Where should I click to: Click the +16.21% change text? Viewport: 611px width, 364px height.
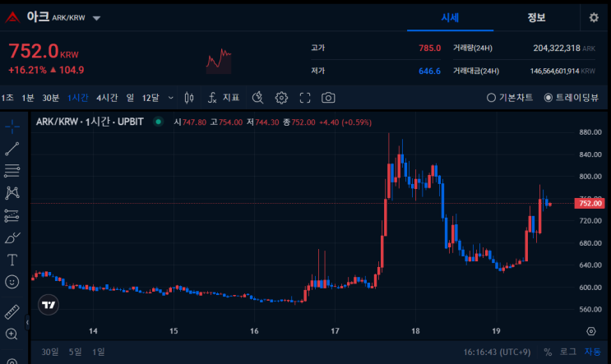click(27, 70)
